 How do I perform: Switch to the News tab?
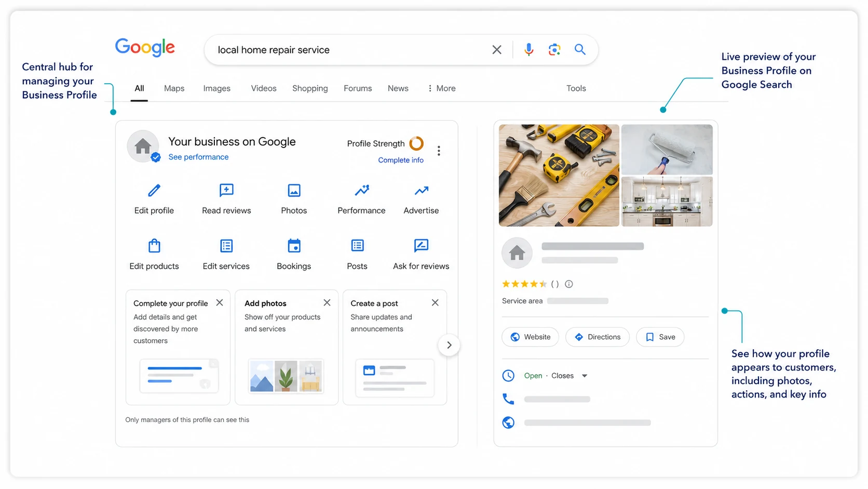pyautogui.click(x=398, y=88)
